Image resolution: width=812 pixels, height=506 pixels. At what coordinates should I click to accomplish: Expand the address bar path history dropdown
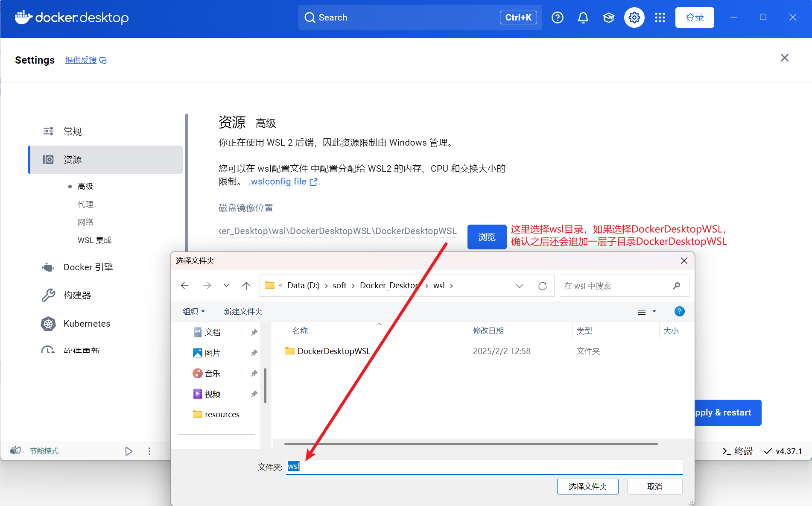pos(519,286)
